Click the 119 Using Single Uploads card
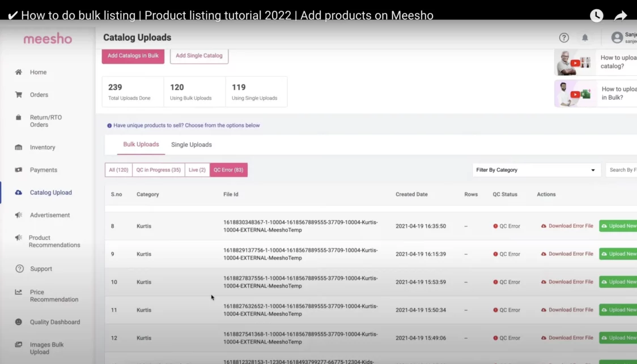The height and width of the screenshot is (364, 637). (256, 92)
